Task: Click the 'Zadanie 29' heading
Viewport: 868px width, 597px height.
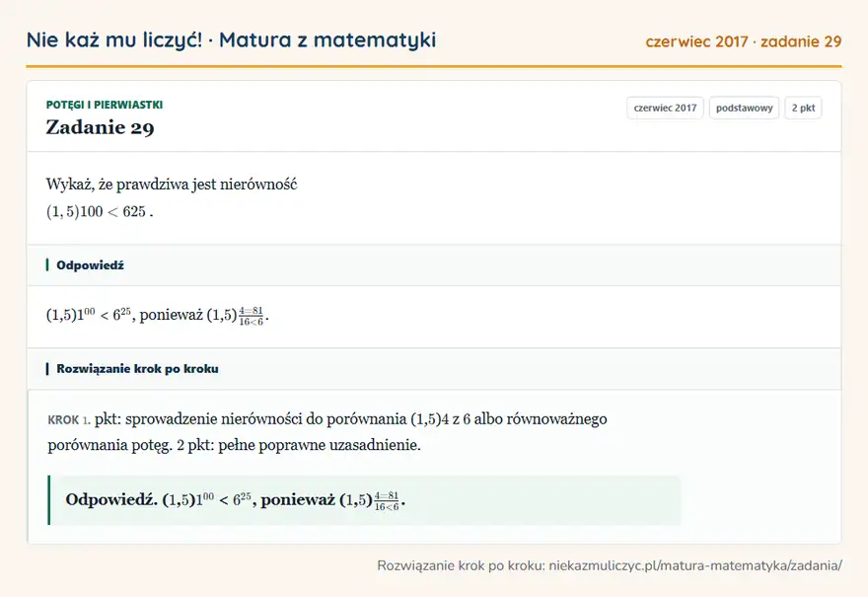Action: (101, 127)
